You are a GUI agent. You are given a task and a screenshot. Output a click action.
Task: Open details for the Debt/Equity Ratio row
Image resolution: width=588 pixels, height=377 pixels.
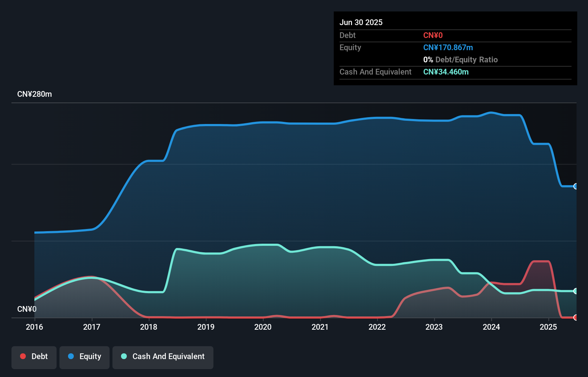[461, 59]
